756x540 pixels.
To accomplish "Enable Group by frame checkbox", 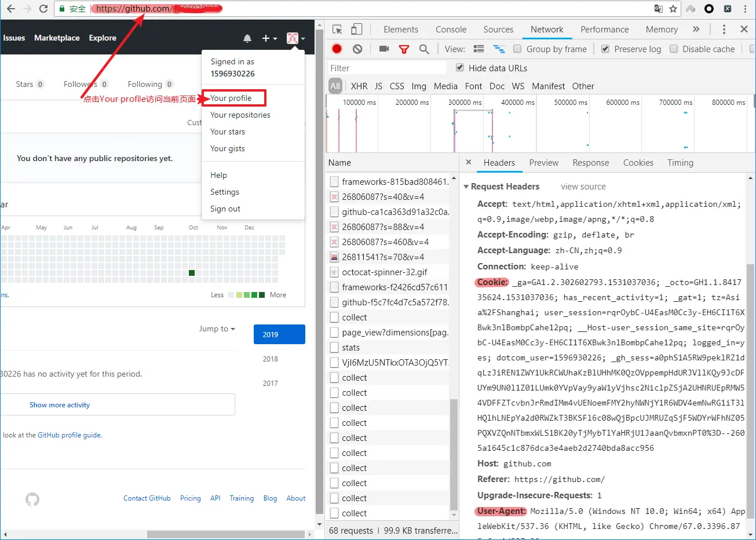I will tap(517, 49).
